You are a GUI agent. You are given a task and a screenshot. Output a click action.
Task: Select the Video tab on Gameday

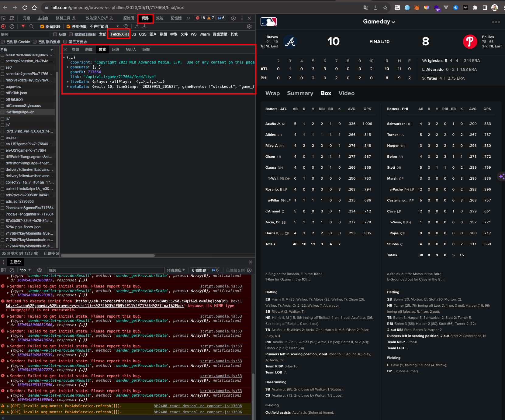tap(346, 93)
